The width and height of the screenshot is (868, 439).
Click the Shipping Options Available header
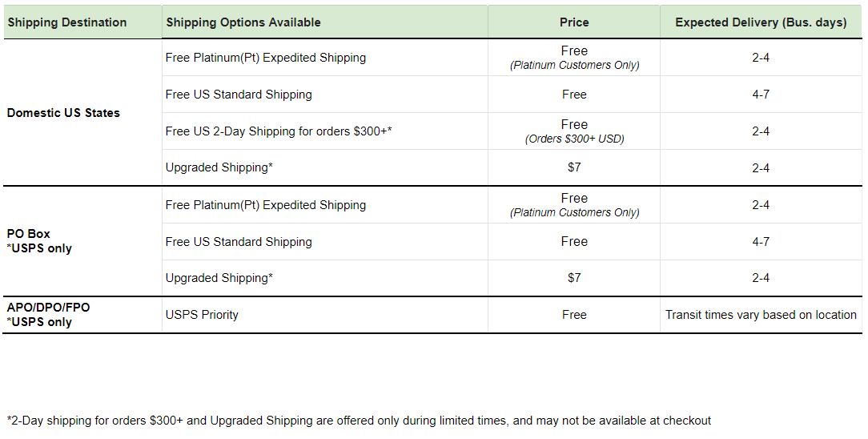click(243, 22)
